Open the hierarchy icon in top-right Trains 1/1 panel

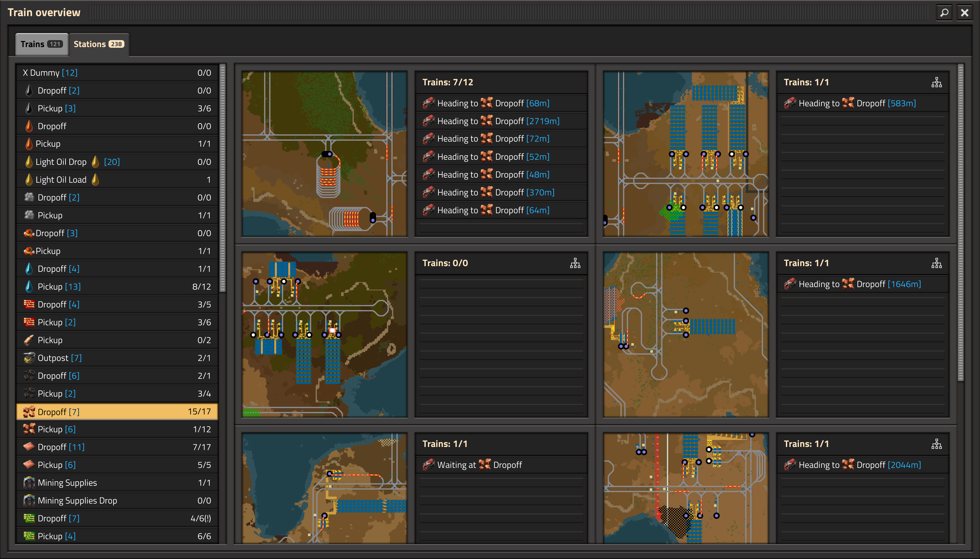[936, 82]
